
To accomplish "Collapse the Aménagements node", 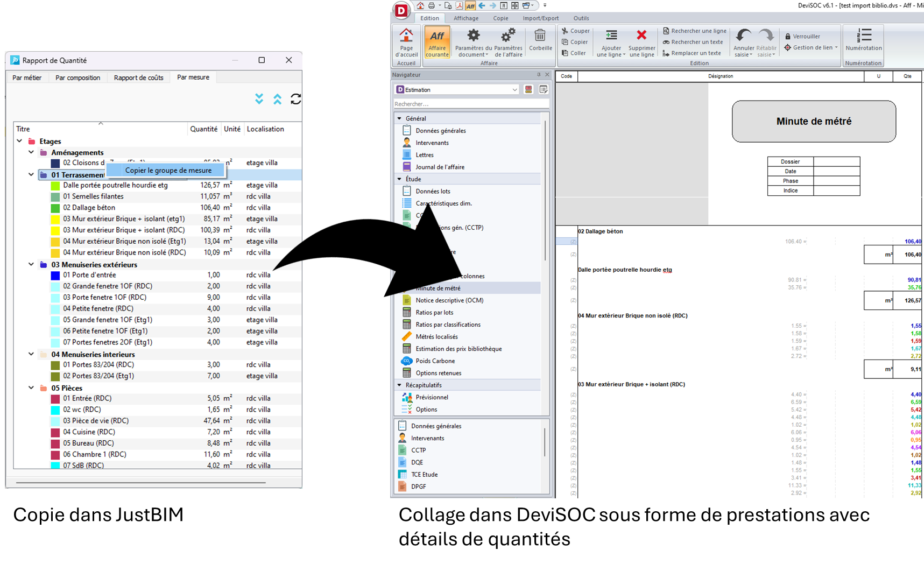I will [31, 152].
